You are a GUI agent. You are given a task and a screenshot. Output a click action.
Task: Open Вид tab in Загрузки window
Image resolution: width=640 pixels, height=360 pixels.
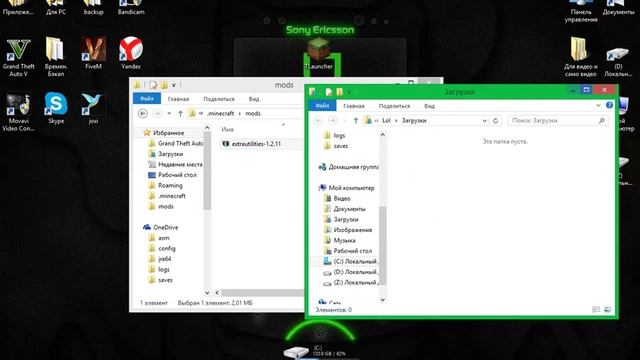pos(429,106)
